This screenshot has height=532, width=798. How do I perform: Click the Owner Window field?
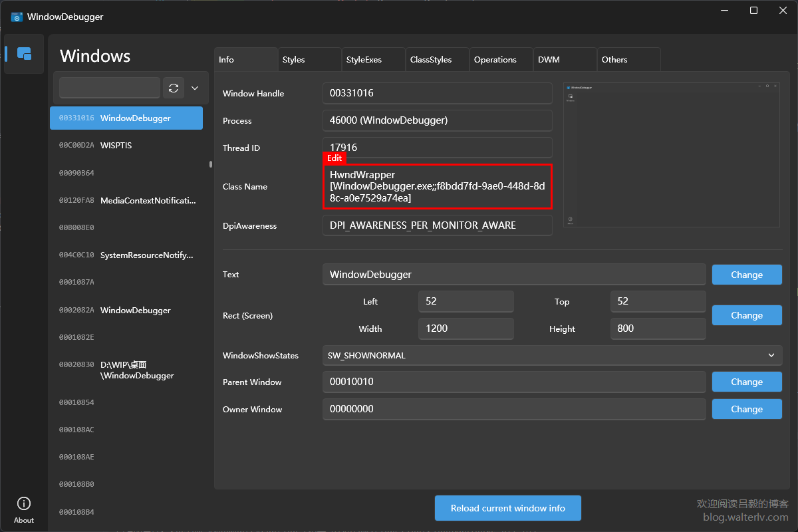(514, 409)
